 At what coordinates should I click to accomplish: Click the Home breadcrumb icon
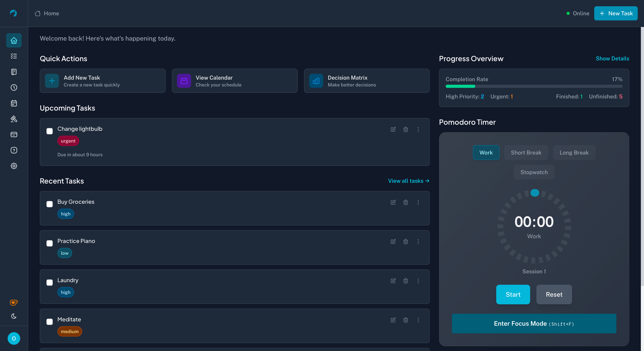click(x=37, y=13)
